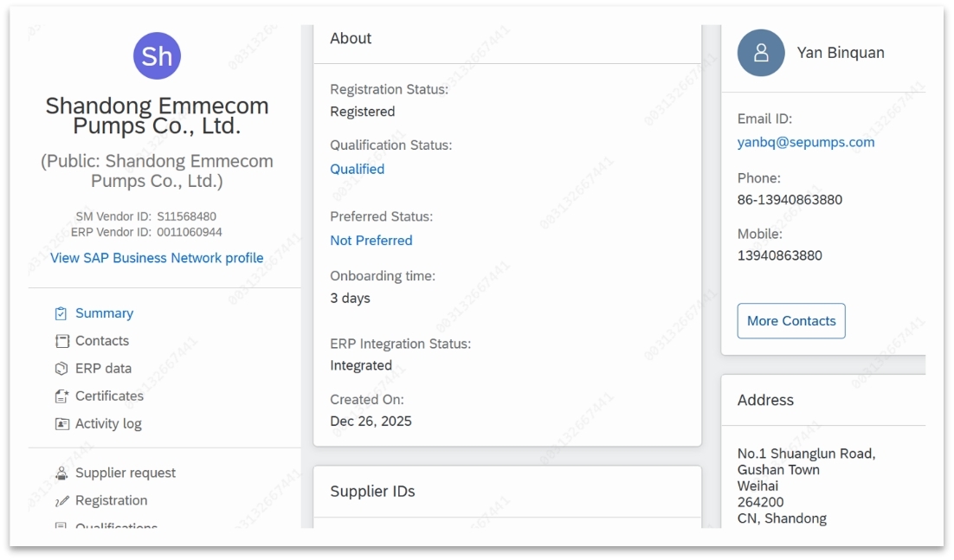Go to the Contacts section
The image size is (954, 560).
102,340
